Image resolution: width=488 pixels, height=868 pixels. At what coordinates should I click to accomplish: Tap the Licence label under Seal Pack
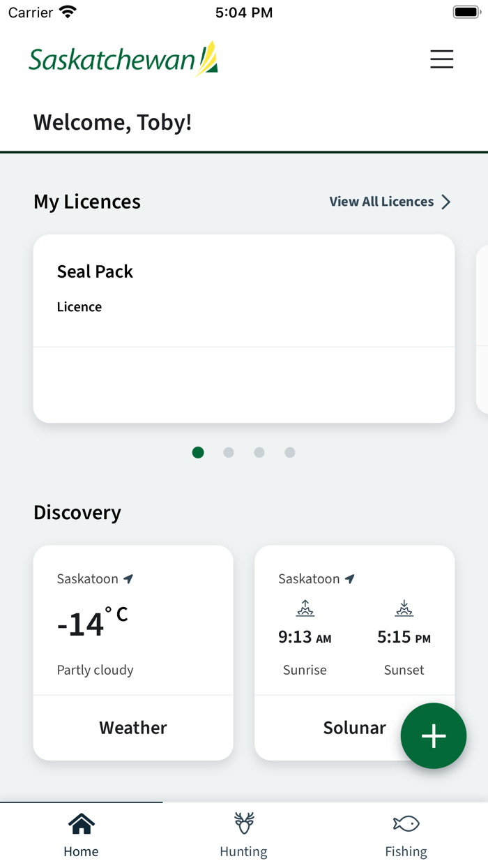pyautogui.click(x=79, y=307)
